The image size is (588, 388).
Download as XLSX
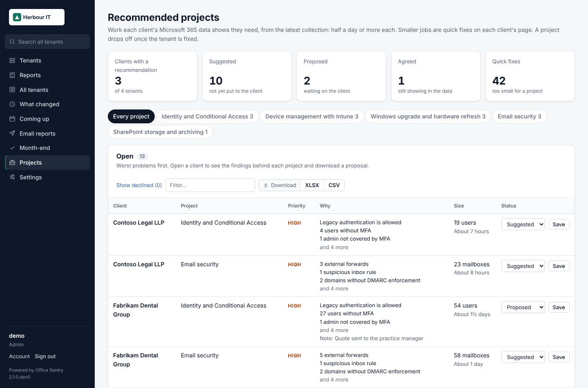coord(312,185)
